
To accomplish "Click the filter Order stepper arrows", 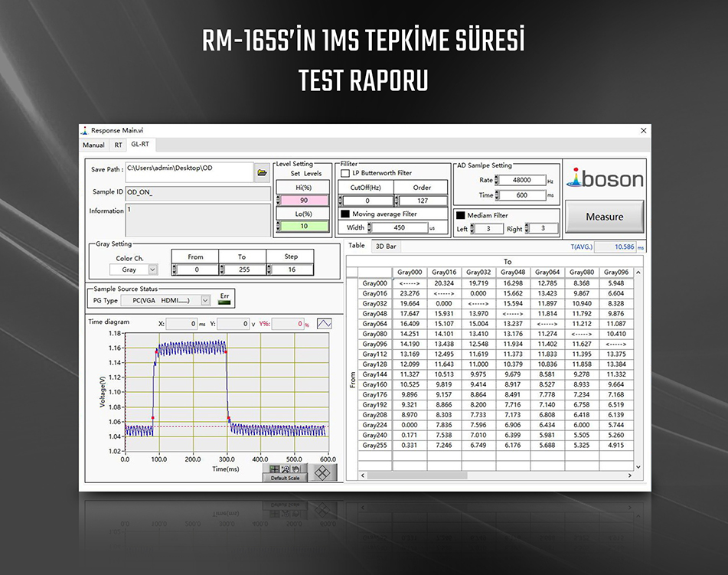I will coord(397,201).
